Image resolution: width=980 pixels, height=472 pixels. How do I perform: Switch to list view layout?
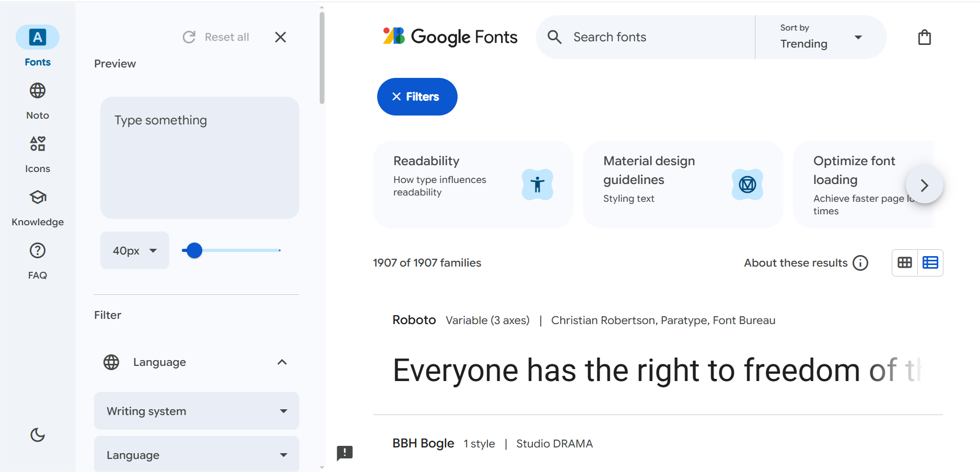click(x=930, y=263)
